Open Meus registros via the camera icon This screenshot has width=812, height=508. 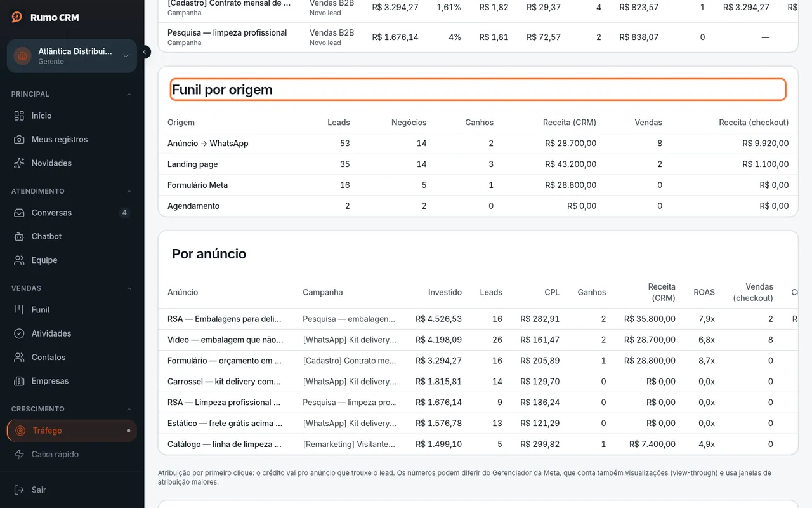pyautogui.click(x=20, y=139)
